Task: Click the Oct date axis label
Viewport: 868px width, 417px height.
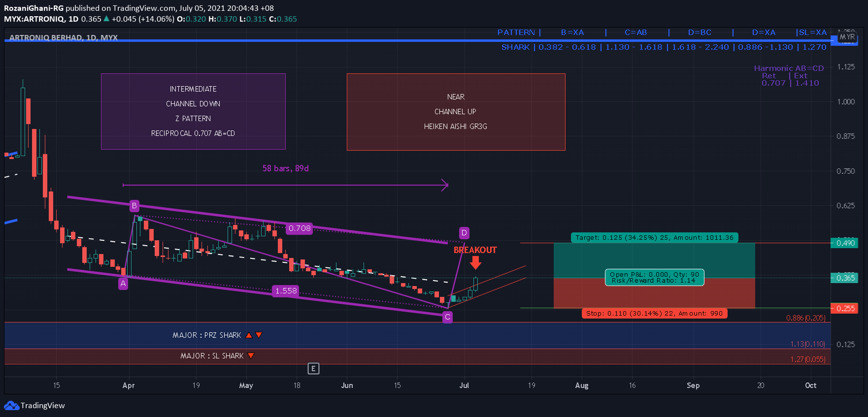Action: (x=810, y=385)
